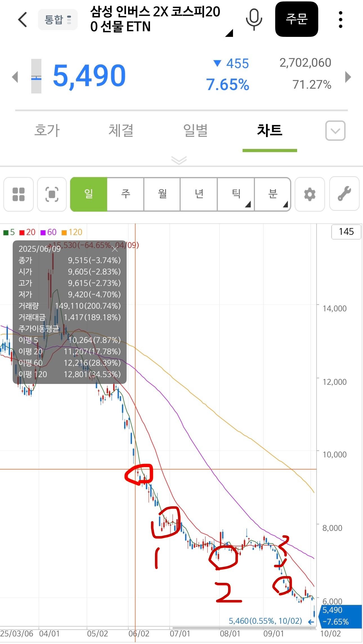The height and width of the screenshot is (644, 363).
Task: Tap the current price 5,490
Action: (x=89, y=76)
